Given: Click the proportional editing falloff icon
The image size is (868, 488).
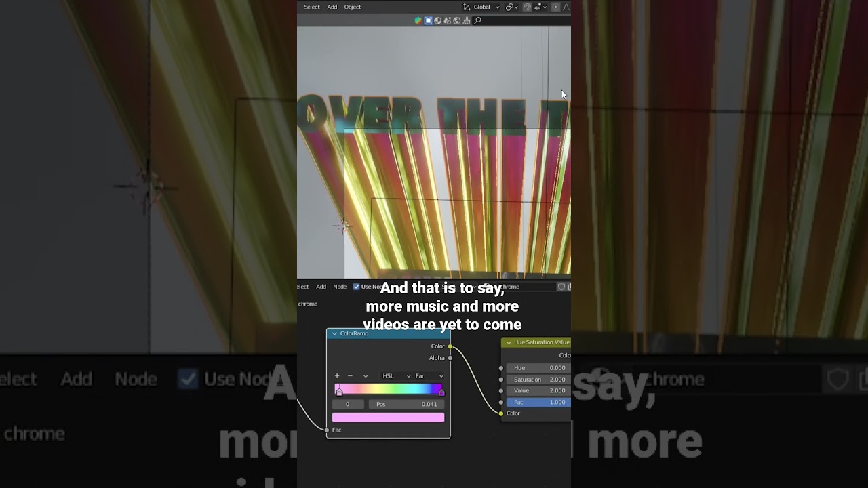Looking at the screenshot, I should click(x=566, y=7).
